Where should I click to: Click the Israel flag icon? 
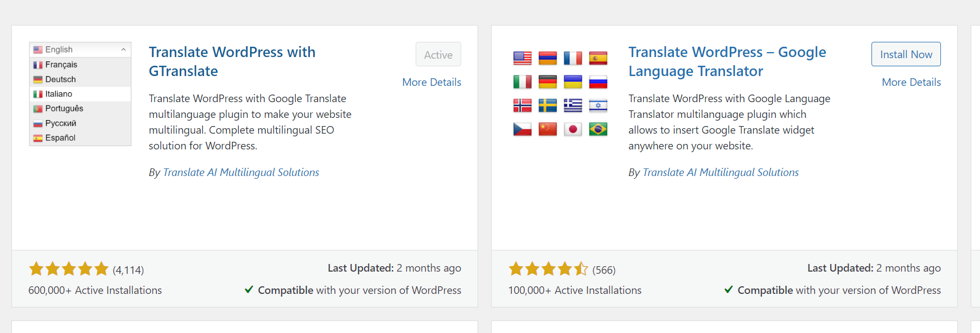(x=598, y=105)
